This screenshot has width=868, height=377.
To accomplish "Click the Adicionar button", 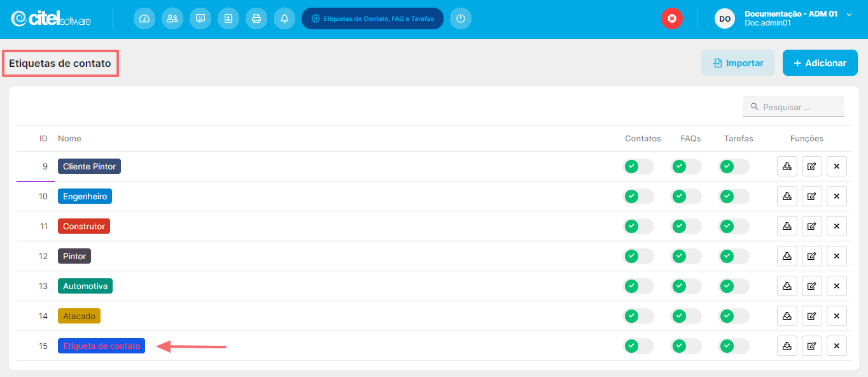I will click(x=820, y=63).
